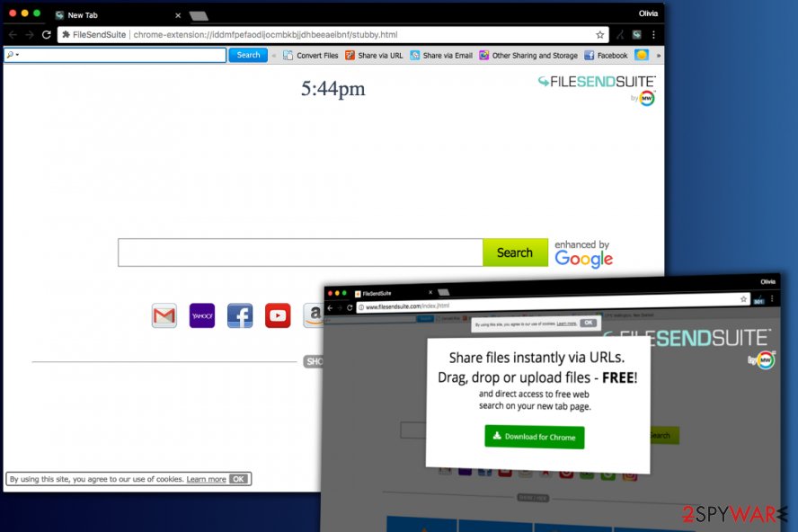Go back in the second browser window

click(330, 307)
